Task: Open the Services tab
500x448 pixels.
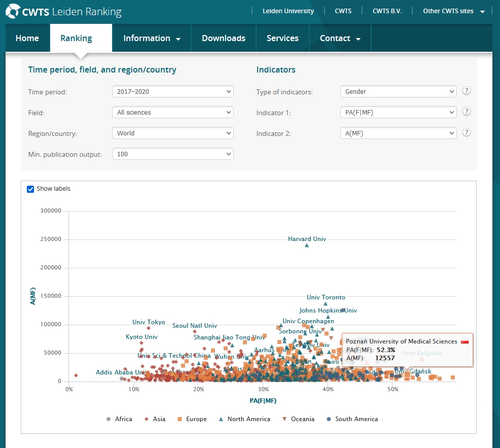Action: click(282, 38)
